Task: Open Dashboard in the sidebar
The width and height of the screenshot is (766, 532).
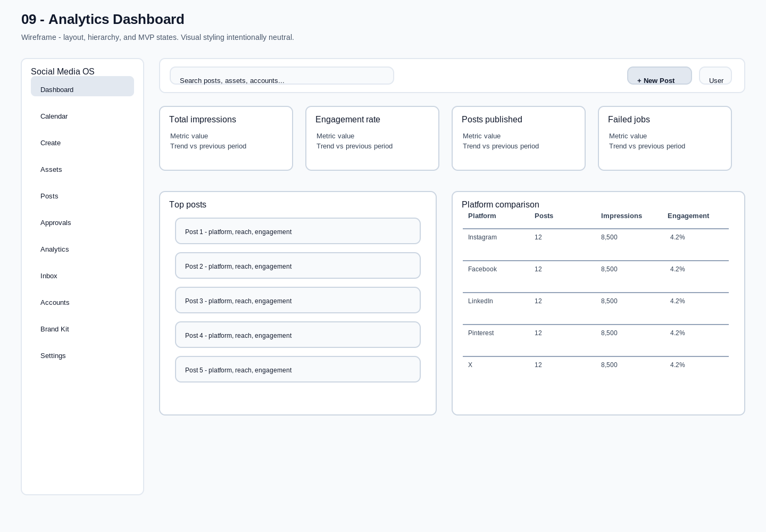Action: pyautogui.click(x=82, y=86)
